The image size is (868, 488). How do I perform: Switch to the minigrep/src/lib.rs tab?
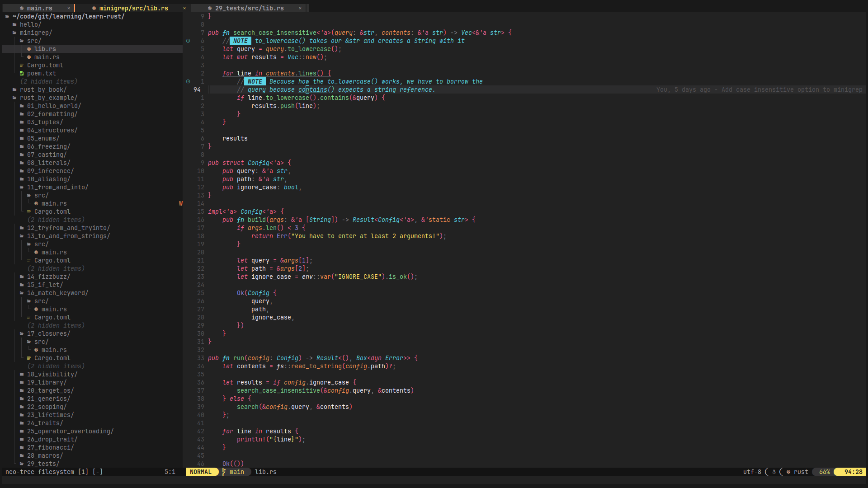133,8
